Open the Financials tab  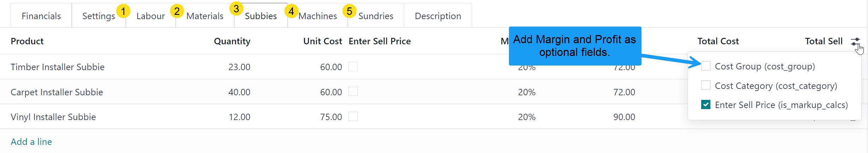click(41, 16)
